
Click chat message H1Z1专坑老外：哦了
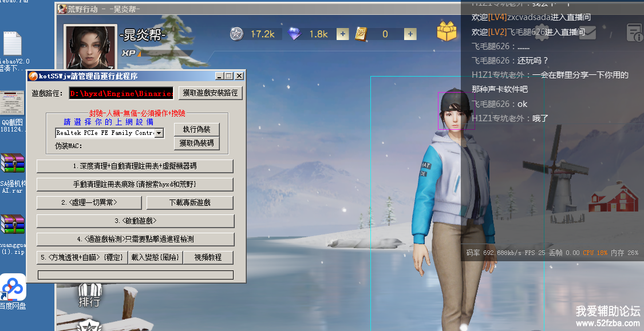click(510, 118)
